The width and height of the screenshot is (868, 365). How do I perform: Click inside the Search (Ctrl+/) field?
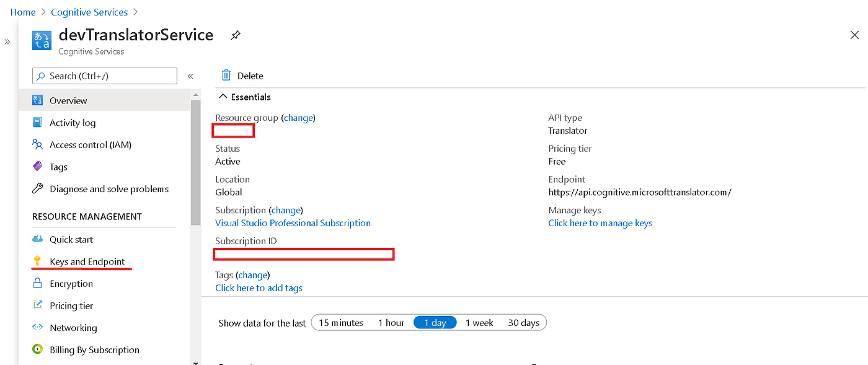pyautogui.click(x=104, y=76)
